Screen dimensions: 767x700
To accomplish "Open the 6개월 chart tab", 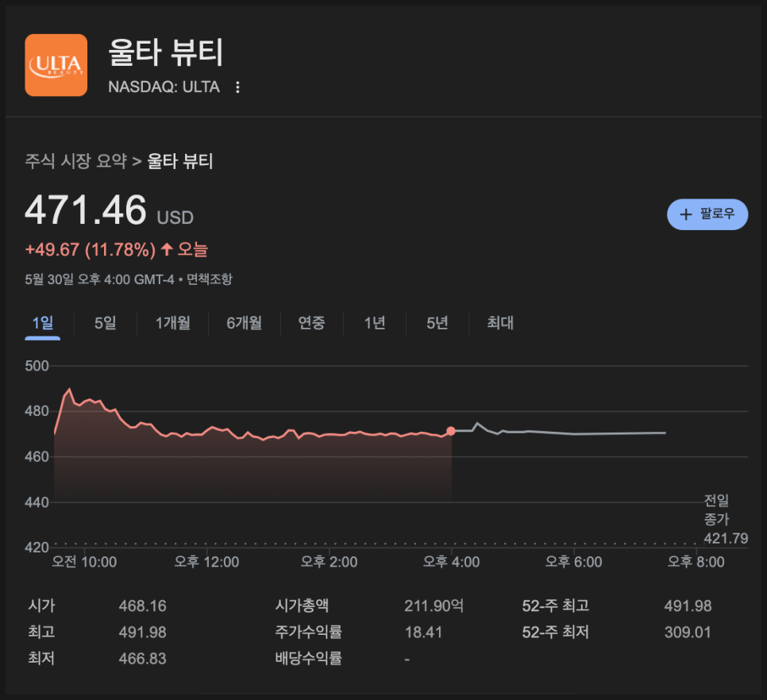I will click(244, 323).
